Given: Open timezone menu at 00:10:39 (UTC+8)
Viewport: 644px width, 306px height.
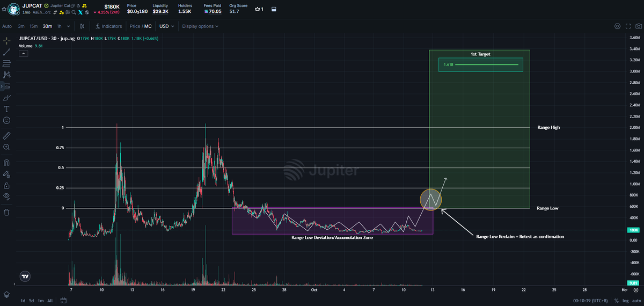Looking at the screenshot, I should [590, 301].
